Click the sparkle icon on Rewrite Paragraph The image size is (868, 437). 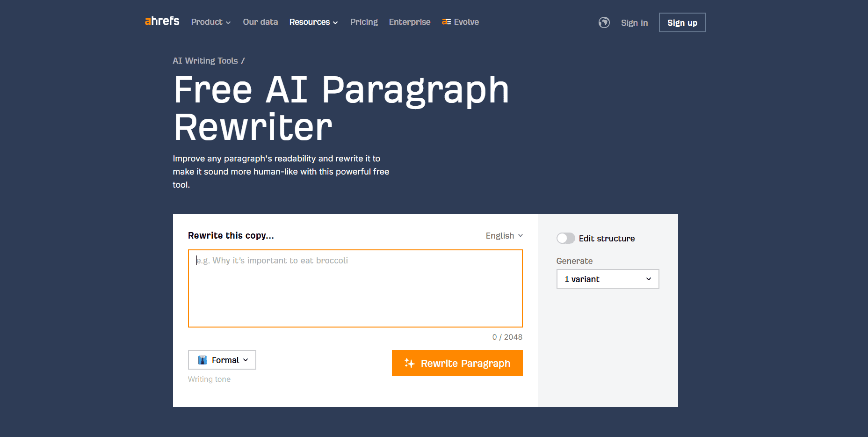410,363
